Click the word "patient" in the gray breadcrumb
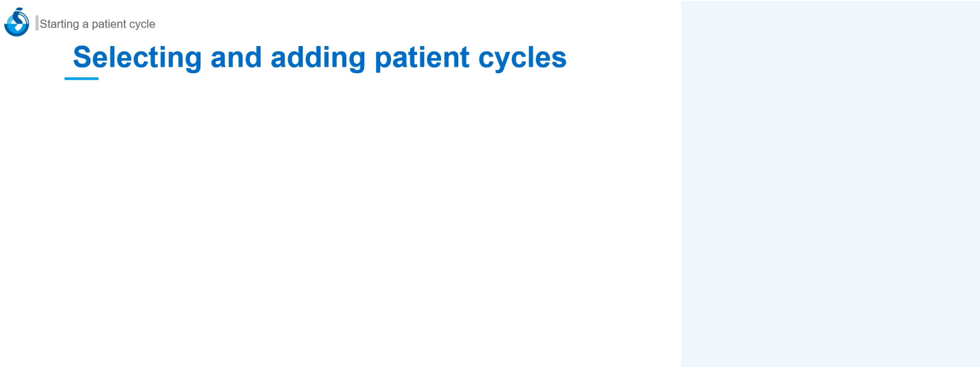This screenshot has height=367, width=980. coord(110,24)
